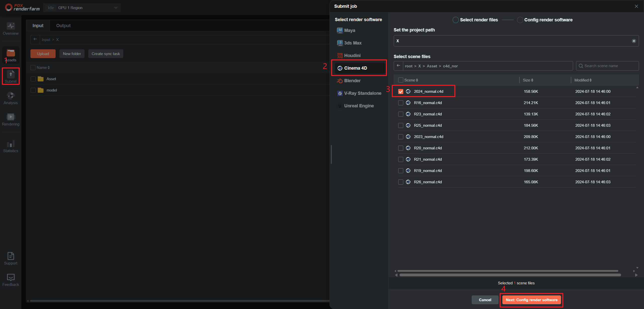644x309 pixels.
Task: Click the back arrow in Input breadcrumb
Action: tap(35, 39)
